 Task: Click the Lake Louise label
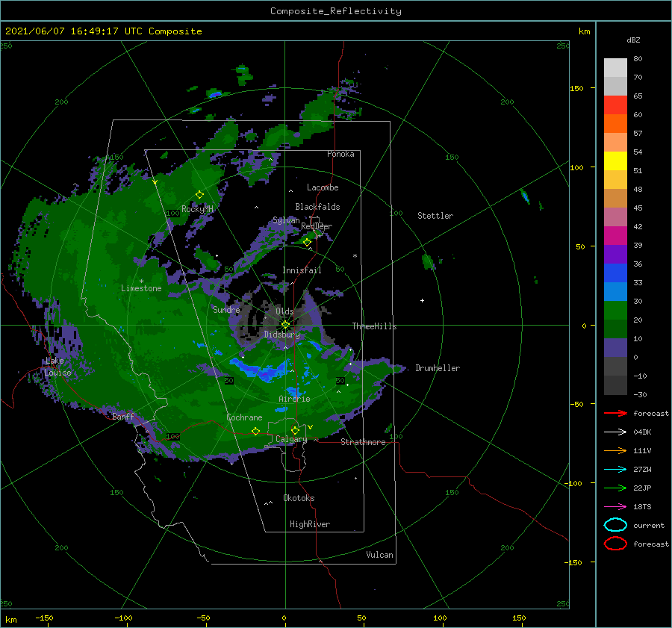click(x=57, y=367)
